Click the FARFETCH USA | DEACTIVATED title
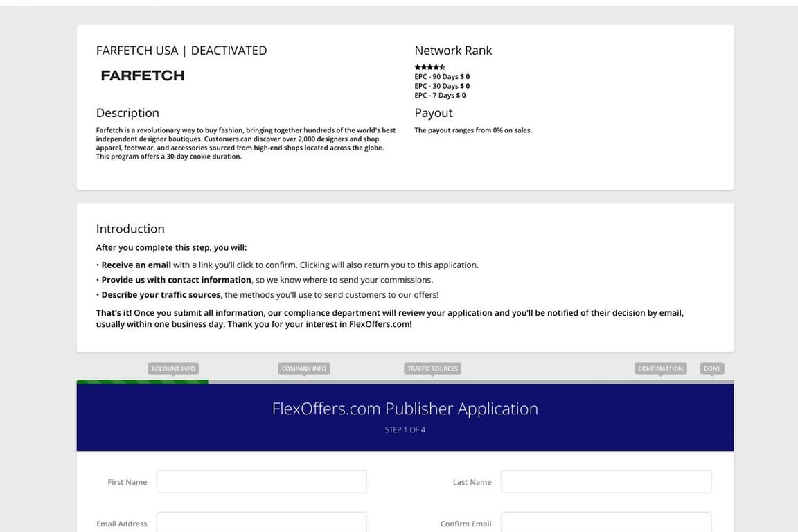798x532 pixels. click(181, 49)
